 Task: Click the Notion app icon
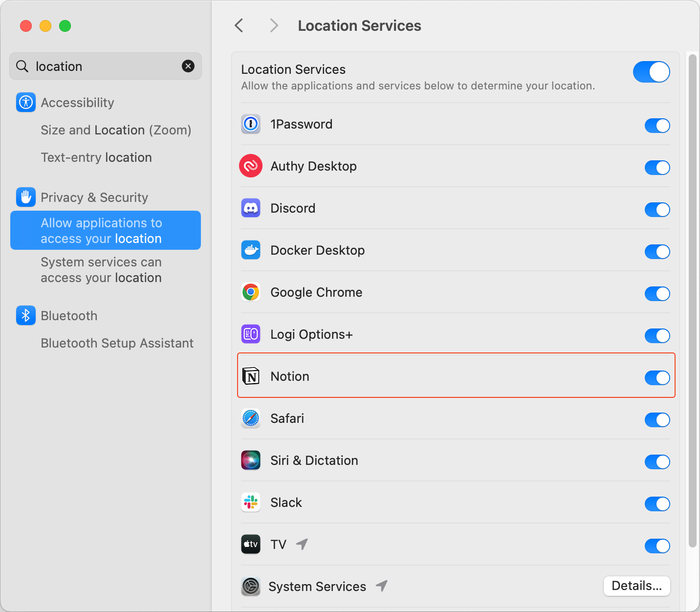pyautogui.click(x=251, y=376)
